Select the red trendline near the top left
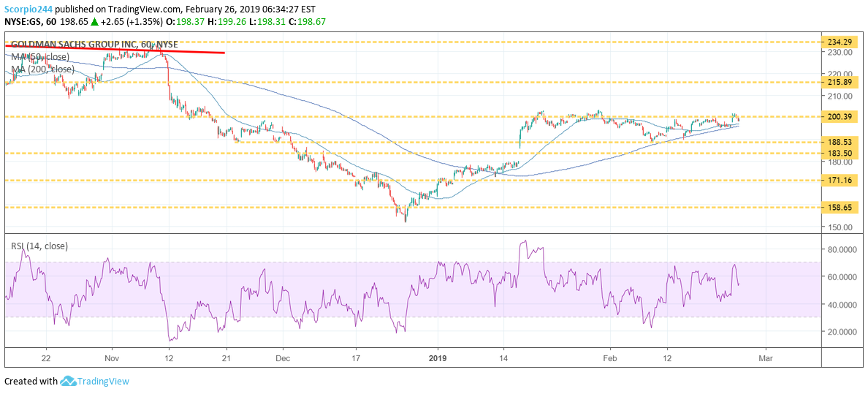Image resolution: width=868 pixels, height=394 pixels. click(115, 49)
